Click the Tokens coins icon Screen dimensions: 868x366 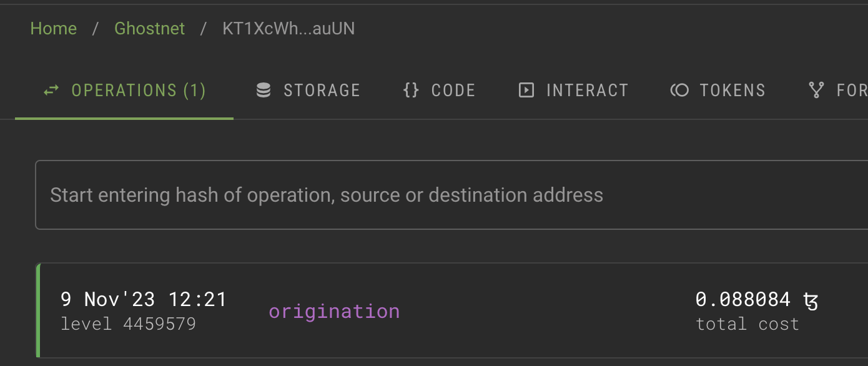(679, 91)
